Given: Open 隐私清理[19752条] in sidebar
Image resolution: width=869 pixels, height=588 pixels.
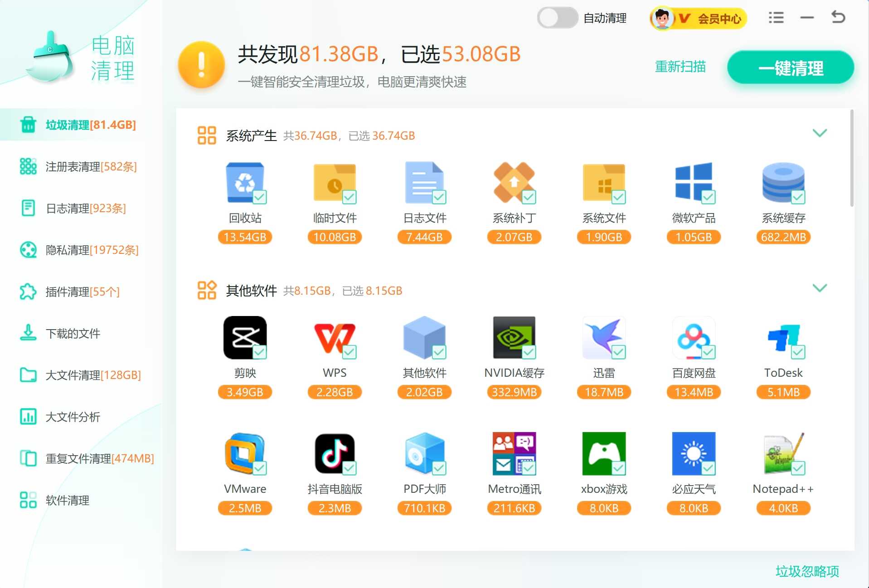Looking at the screenshot, I should [x=81, y=250].
